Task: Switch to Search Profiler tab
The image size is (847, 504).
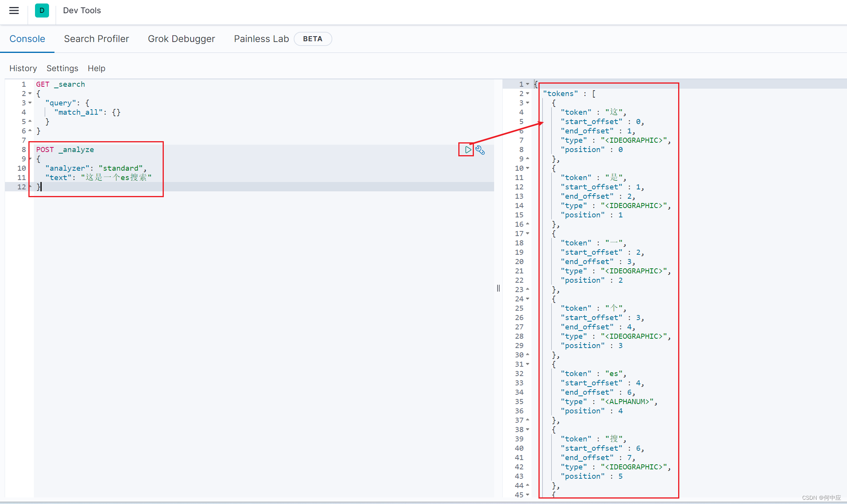Action: (x=96, y=38)
